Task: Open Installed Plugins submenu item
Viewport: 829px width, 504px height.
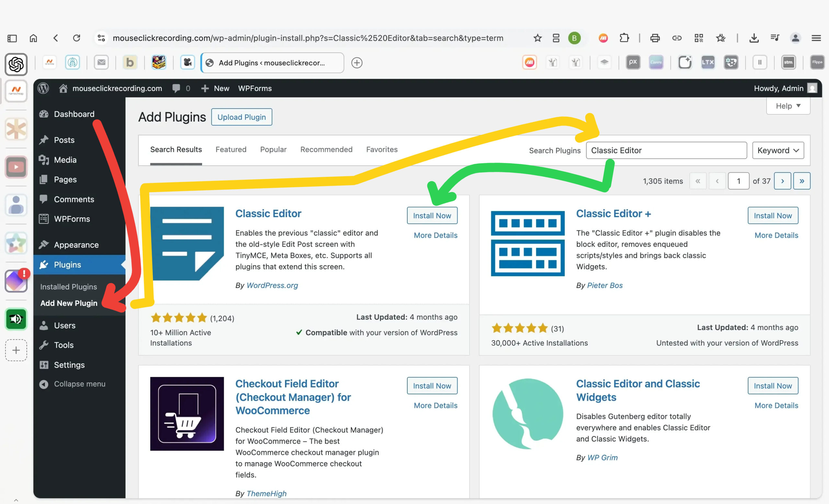Action: coord(69,287)
